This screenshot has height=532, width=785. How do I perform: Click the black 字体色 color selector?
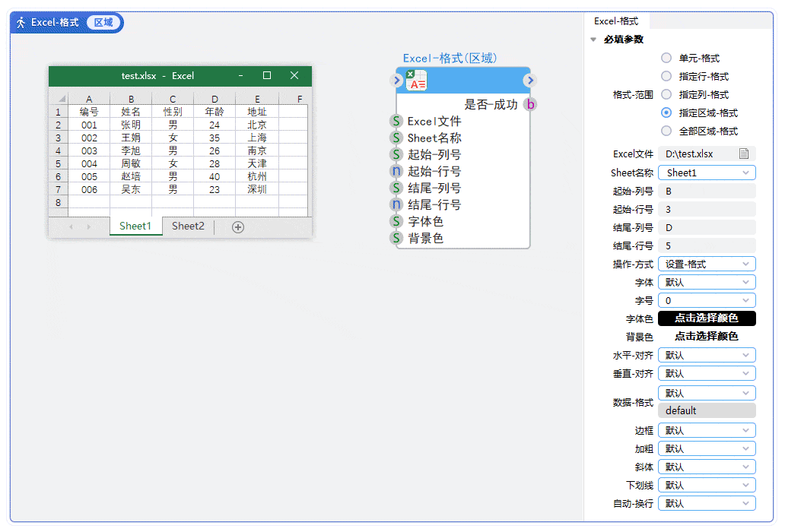click(707, 318)
